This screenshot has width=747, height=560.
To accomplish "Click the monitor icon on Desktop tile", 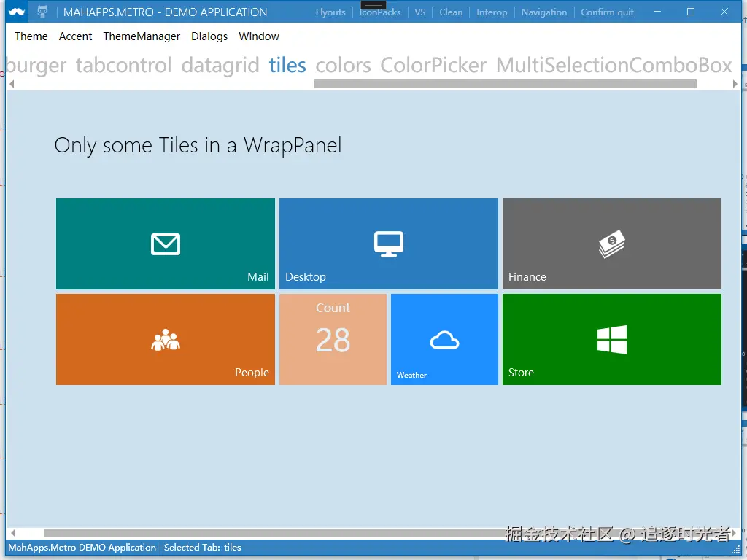I will point(388,244).
